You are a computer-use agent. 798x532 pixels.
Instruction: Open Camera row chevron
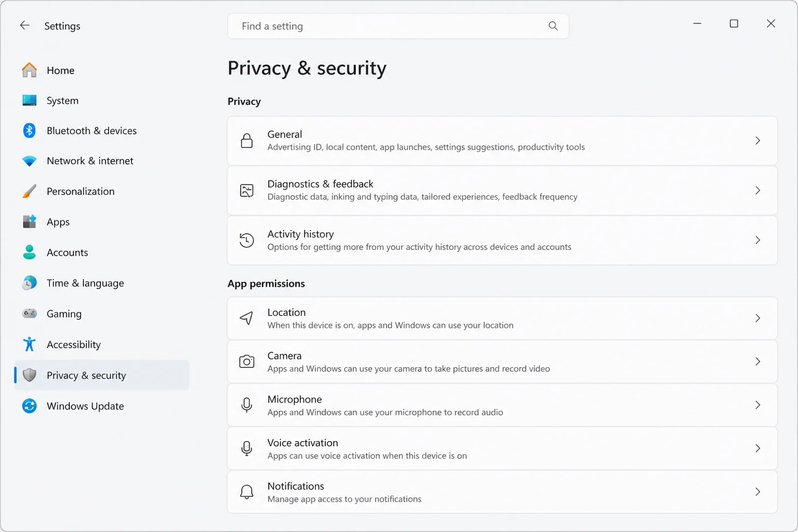[757, 362]
